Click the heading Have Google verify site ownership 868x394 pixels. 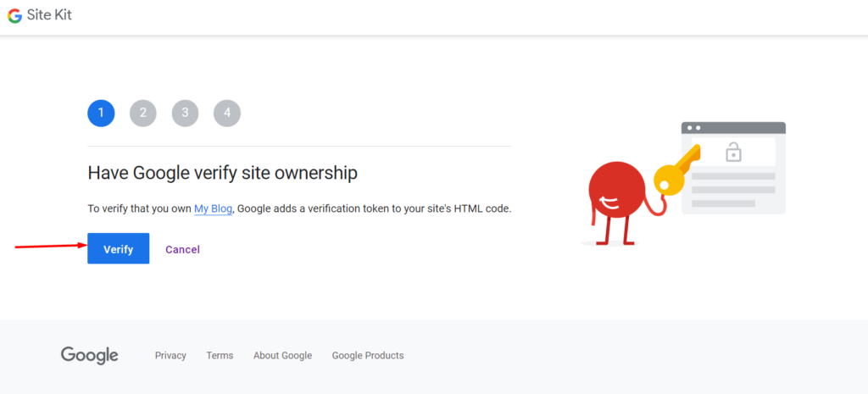[223, 173]
